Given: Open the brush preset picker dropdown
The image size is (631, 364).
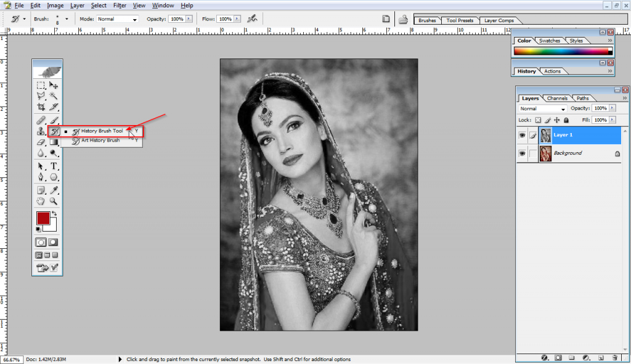Looking at the screenshot, I should click(67, 19).
